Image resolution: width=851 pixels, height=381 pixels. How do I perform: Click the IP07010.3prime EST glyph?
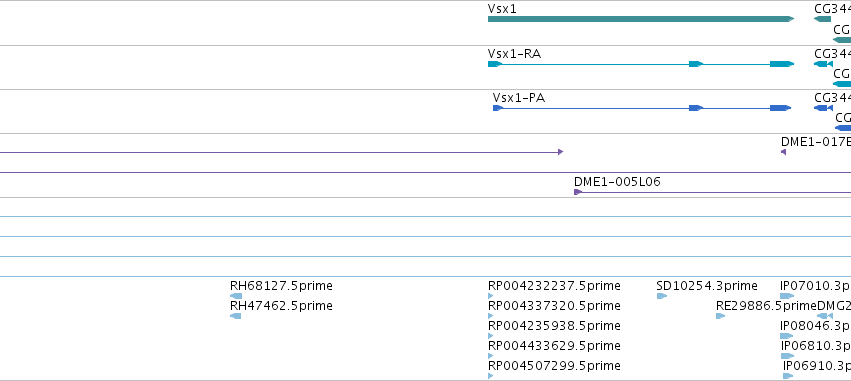[x=787, y=296]
